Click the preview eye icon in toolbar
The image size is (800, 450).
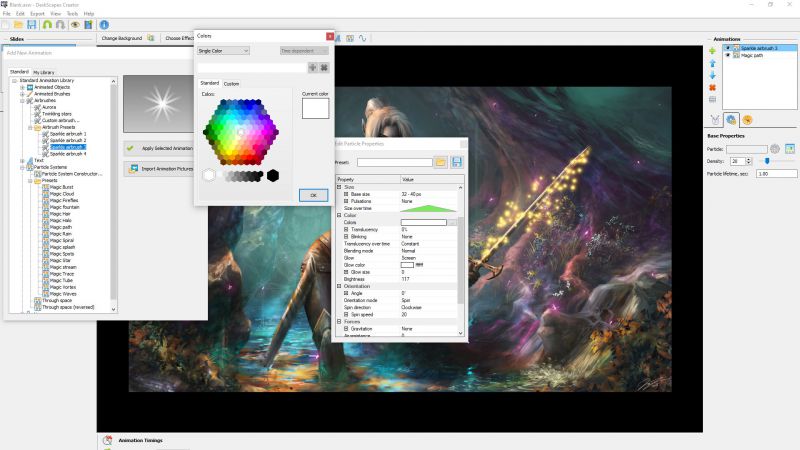(x=74, y=24)
